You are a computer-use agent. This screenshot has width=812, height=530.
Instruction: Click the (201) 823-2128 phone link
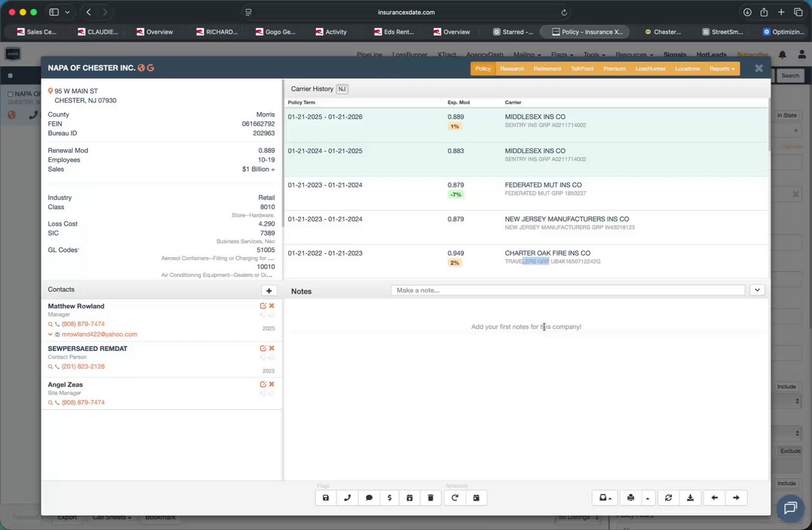tap(83, 367)
